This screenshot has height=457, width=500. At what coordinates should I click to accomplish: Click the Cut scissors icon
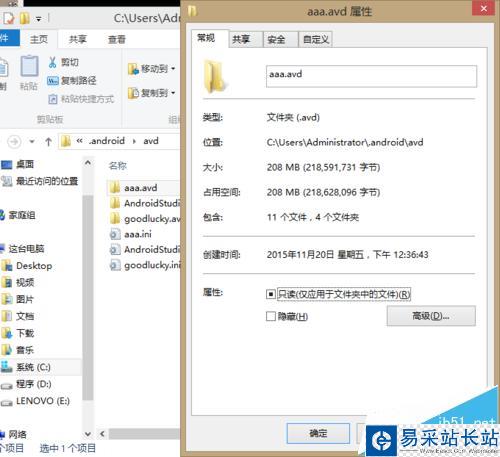(53, 62)
